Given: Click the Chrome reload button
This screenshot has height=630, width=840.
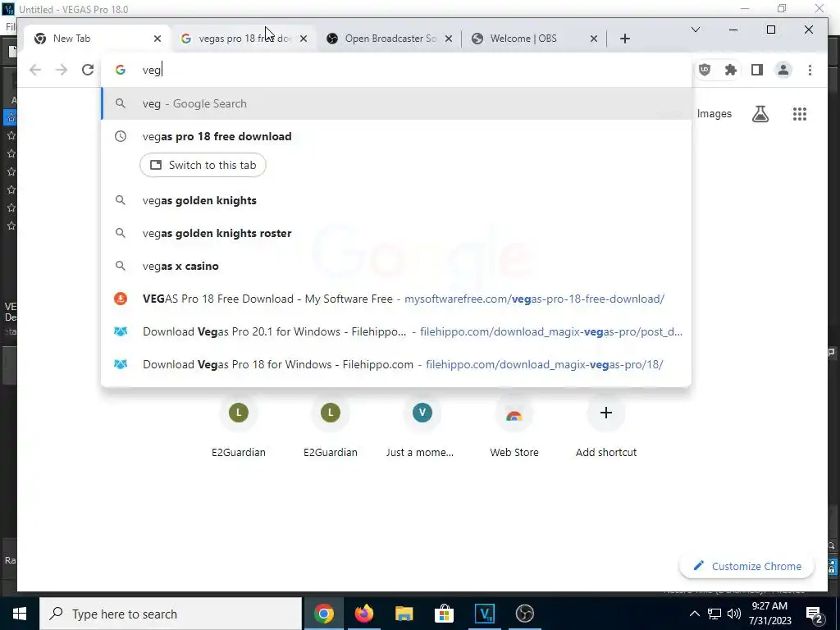Looking at the screenshot, I should pyautogui.click(x=88, y=70).
